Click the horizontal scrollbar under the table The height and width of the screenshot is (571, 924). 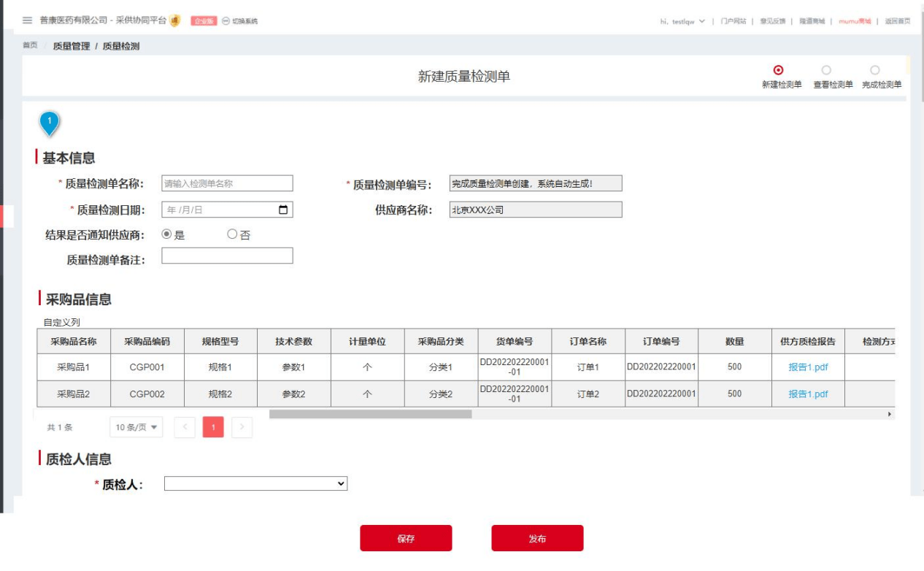coord(370,414)
